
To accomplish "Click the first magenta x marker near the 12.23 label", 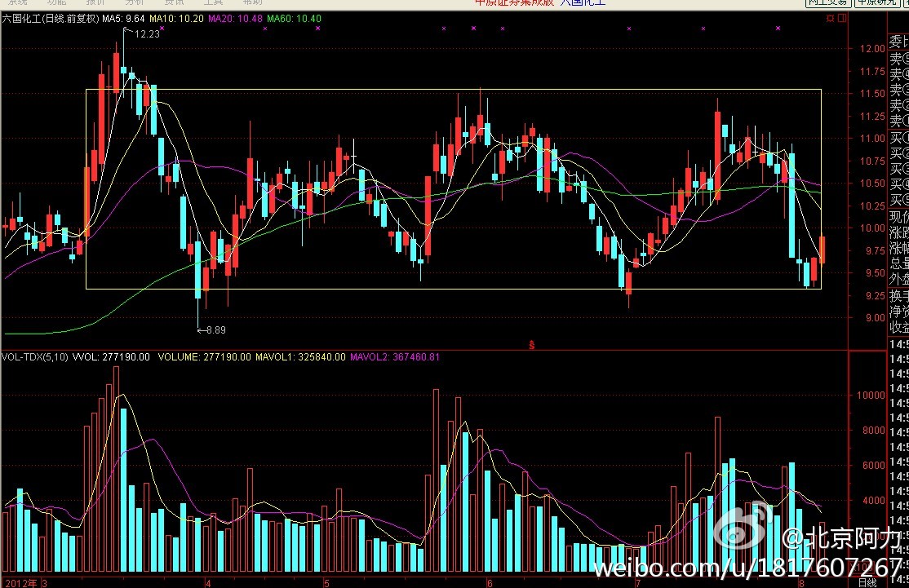I will click(162, 29).
